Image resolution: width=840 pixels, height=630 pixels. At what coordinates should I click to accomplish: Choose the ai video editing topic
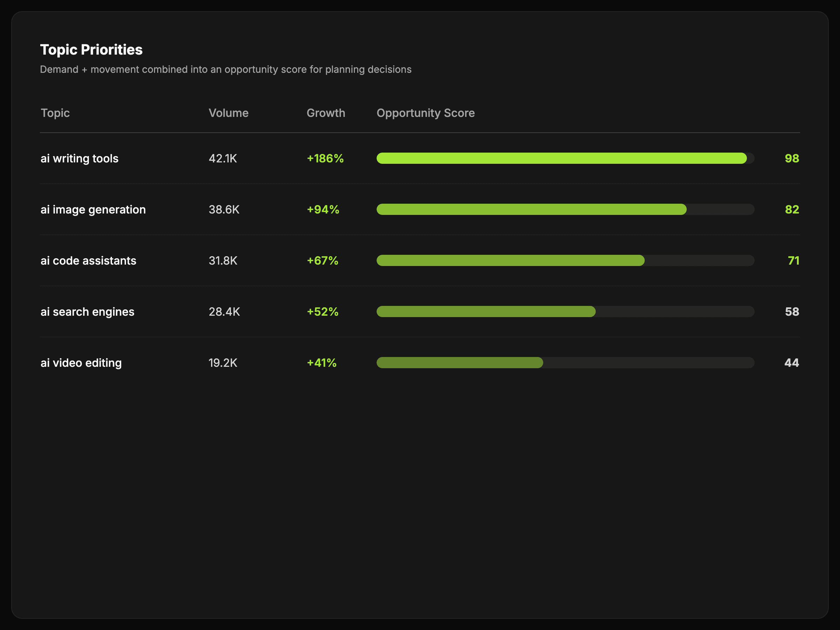click(81, 363)
